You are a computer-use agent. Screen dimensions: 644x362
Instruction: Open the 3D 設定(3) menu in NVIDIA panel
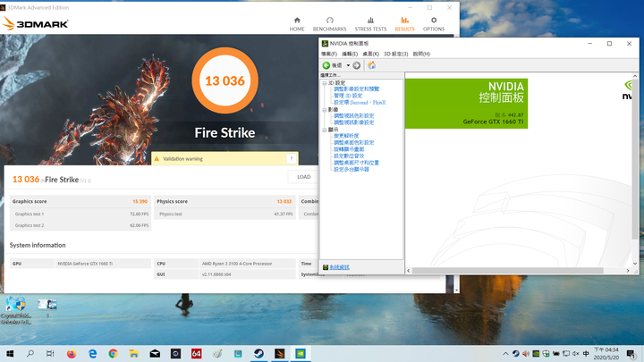(395, 54)
